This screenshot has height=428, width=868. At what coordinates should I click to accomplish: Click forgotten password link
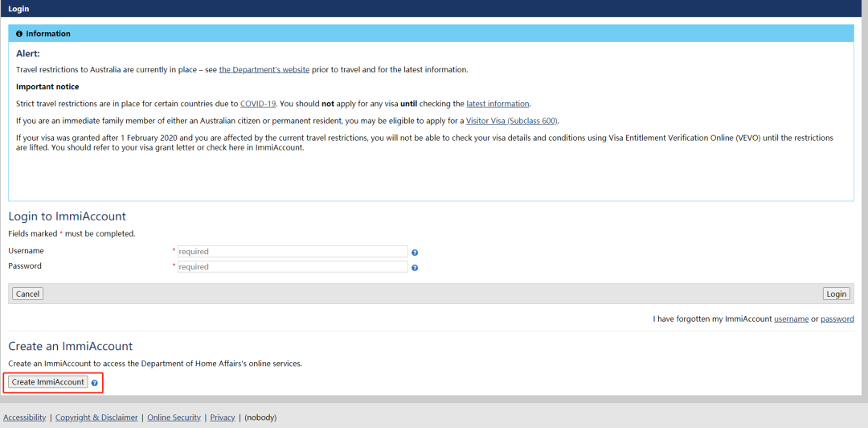(x=837, y=319)
